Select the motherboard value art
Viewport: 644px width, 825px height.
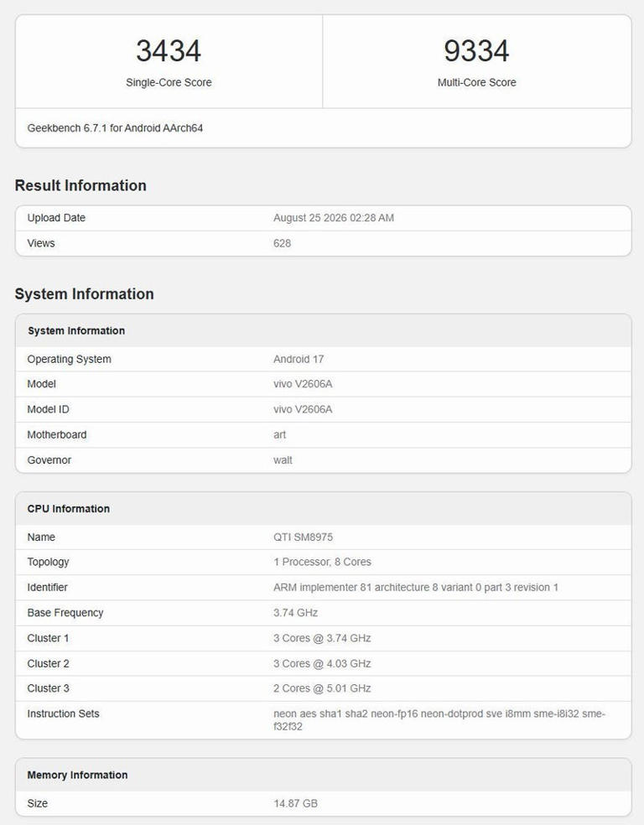tap(279, 434)
